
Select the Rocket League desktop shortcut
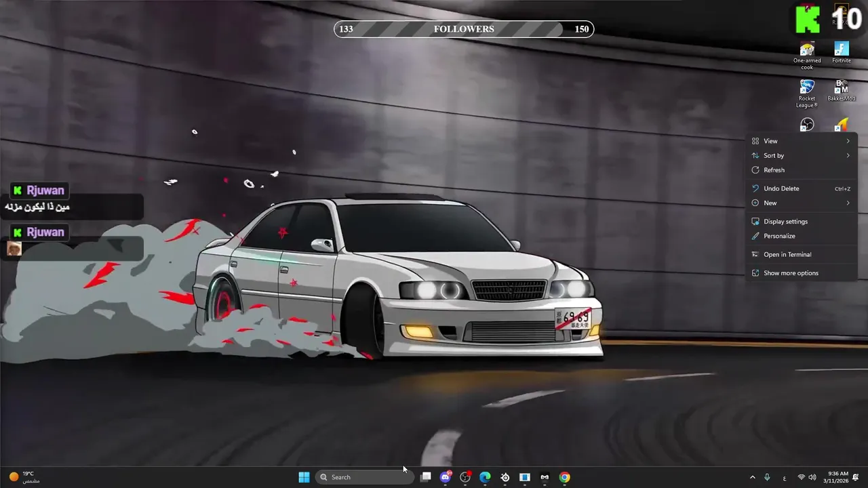click(x=807, y=94)
